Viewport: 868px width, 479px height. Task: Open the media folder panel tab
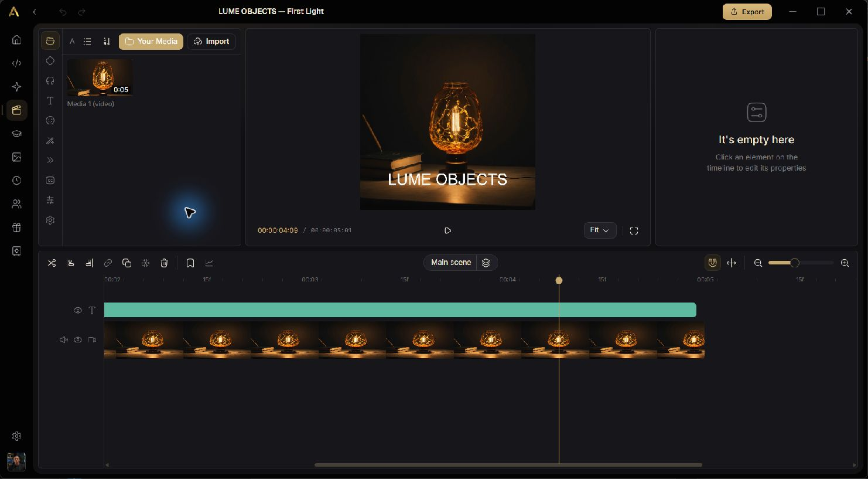point(50,40)
